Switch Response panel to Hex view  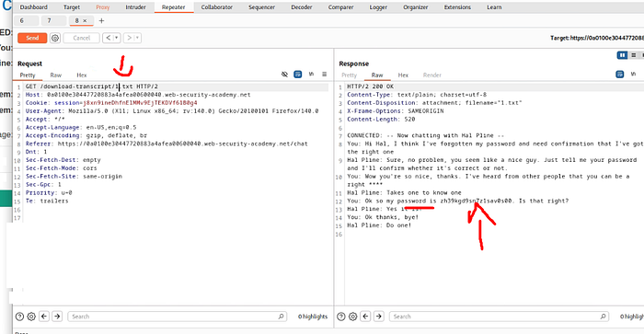(x=403, y=75)
